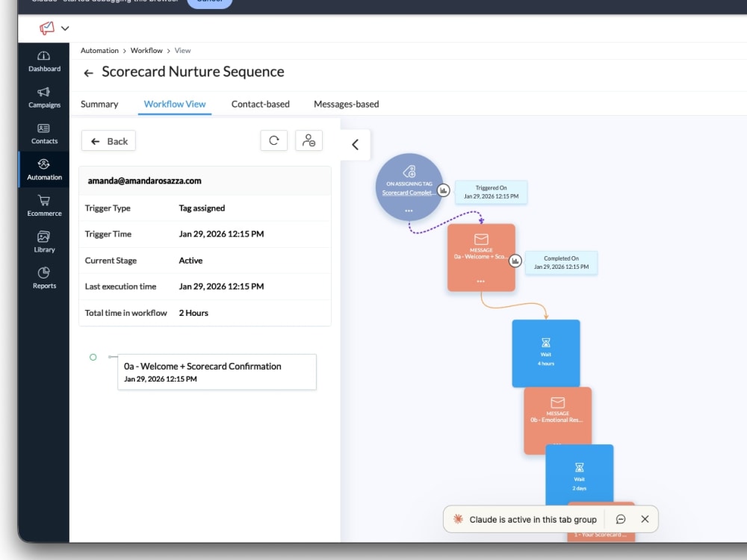Open the Dashboard sidebar item
Screen dimensions: 747x560
[x=44, y=61]
